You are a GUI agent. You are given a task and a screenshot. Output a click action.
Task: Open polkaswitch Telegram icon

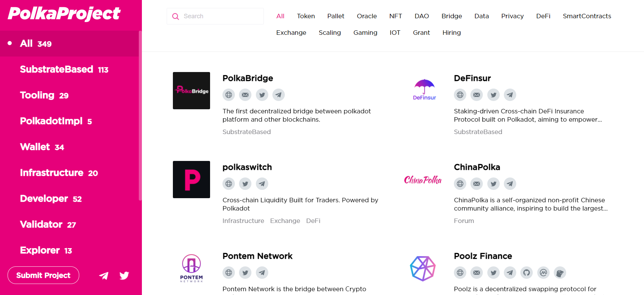262,184
